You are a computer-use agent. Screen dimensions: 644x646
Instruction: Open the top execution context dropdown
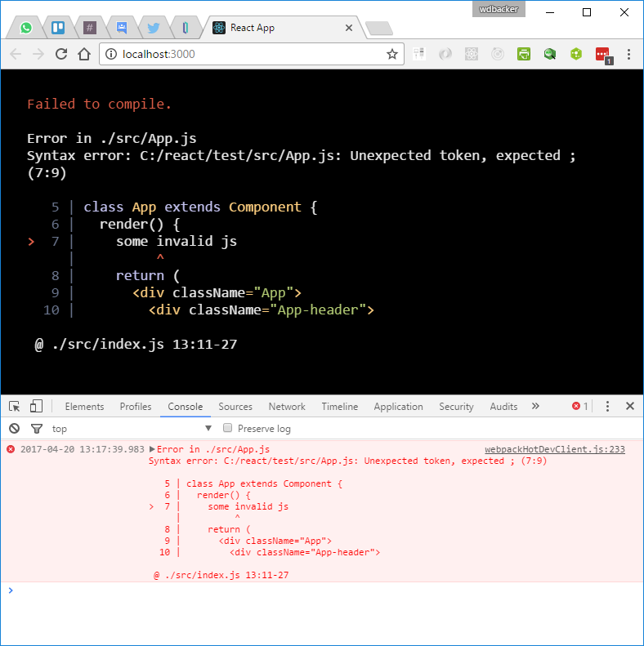(x=131, y=428)
